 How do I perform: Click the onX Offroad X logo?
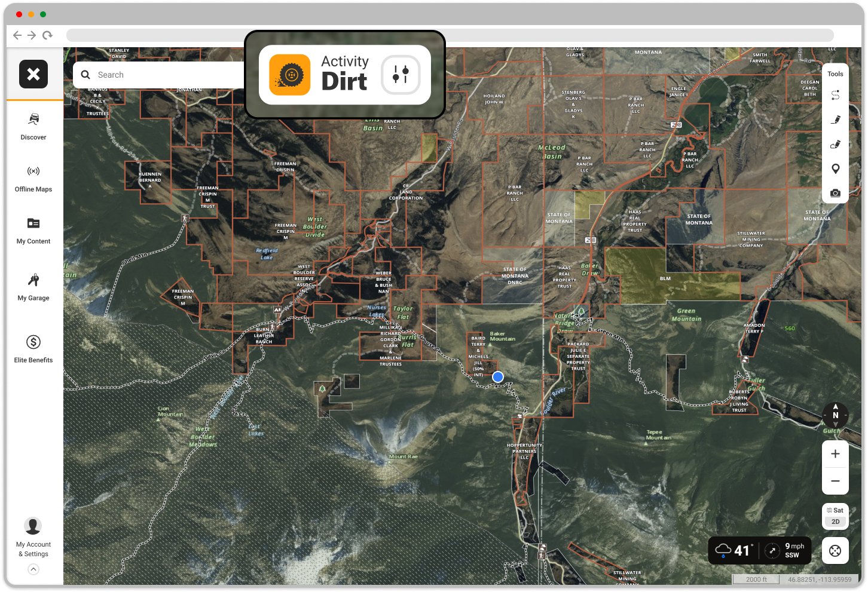click(x=33, y=74)
